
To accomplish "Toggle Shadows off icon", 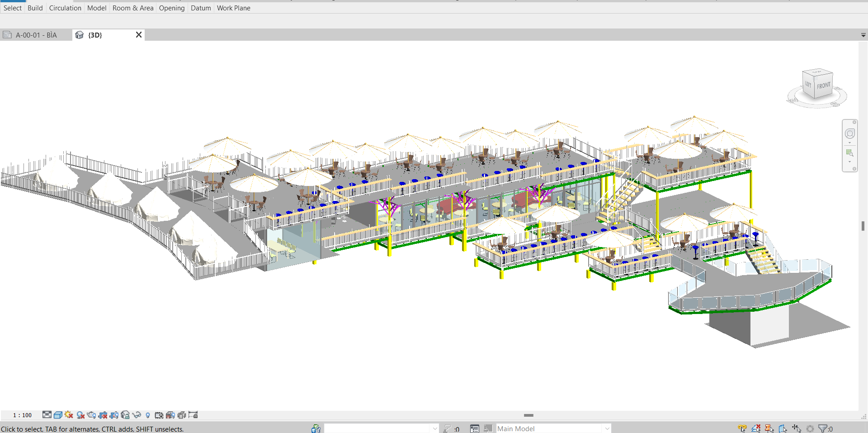I will click(80, 414).
